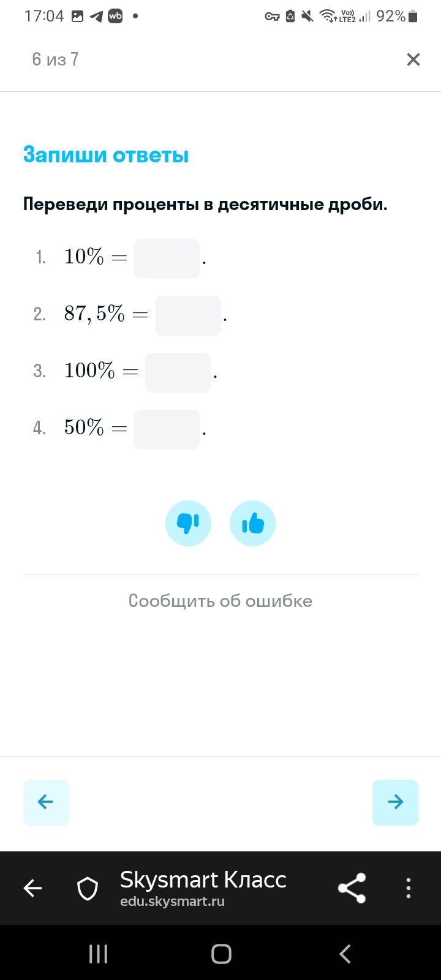Tap the browser back arrow near Skysmart Класс
Viewport: 441px width, 980px height.
[32, 888]
